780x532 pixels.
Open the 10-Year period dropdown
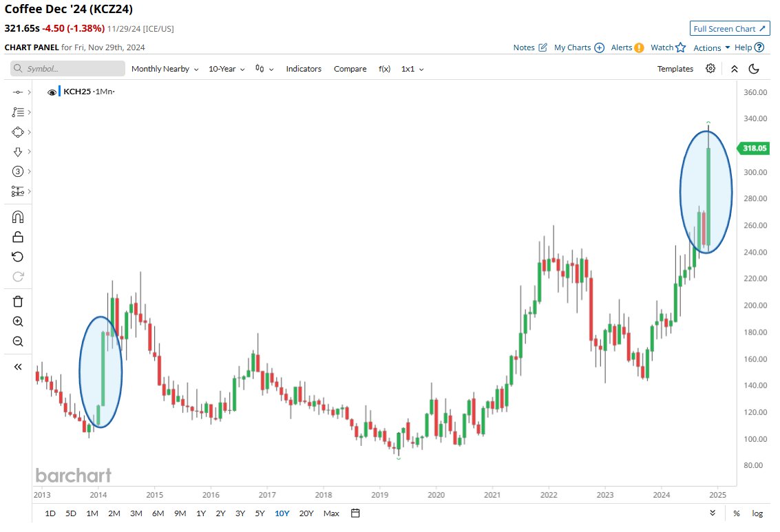pyautogui.click(x=226, y=69)
